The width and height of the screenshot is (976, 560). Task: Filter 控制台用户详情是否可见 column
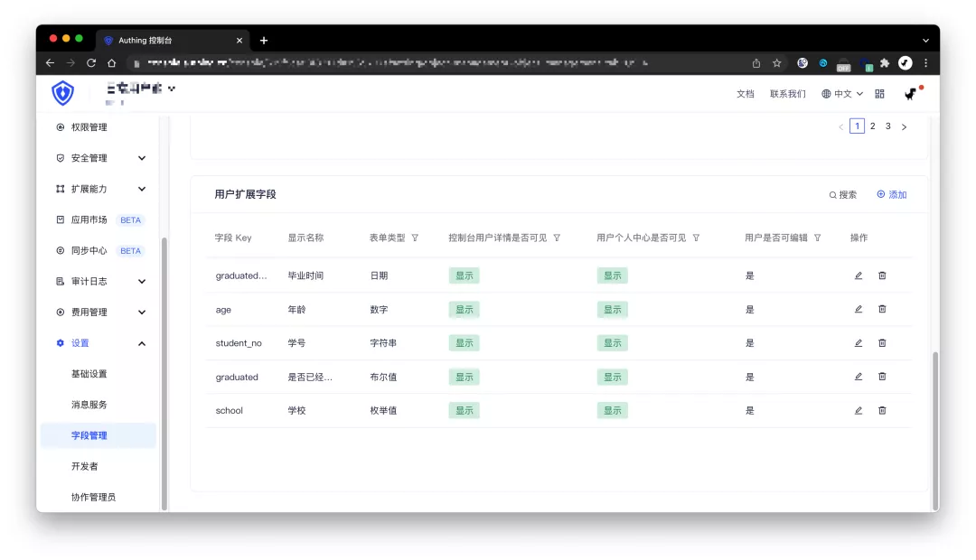click(x=557, y=238)
